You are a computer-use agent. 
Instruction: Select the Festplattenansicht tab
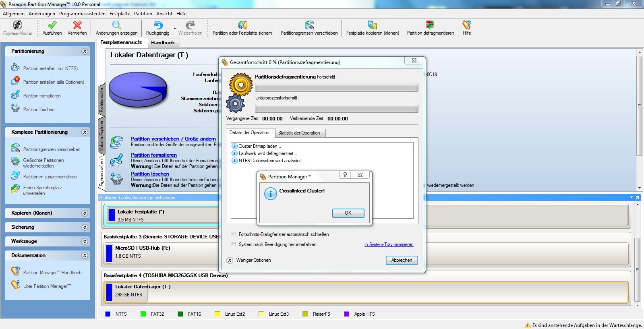pos(121,42)
